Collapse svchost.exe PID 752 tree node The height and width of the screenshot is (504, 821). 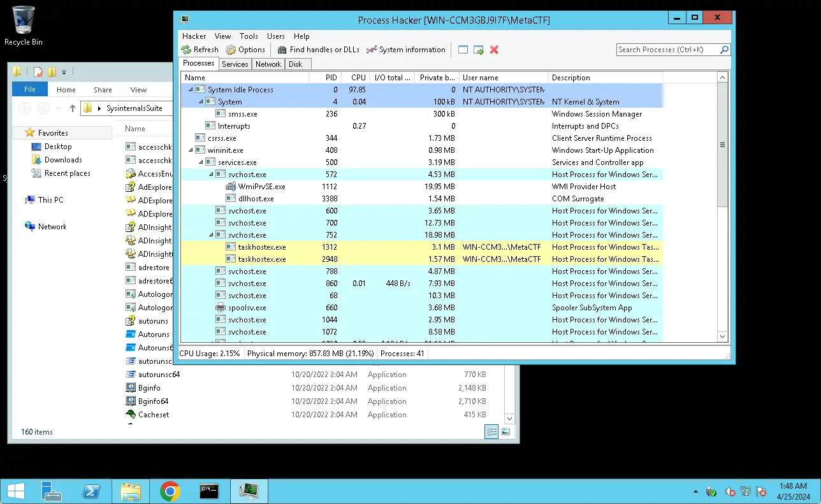[x=210, y=235]
